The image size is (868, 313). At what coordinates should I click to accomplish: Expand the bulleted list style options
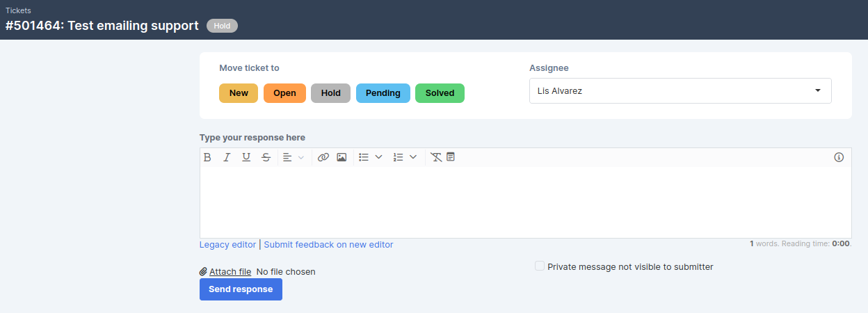pyautogui.click(x=379, y=157)
